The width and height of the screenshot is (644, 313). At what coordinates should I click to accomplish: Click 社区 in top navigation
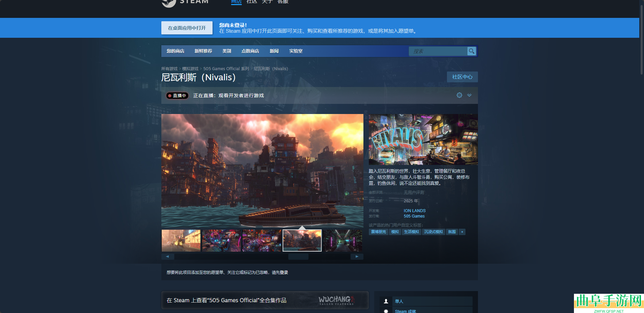point(252,2)
